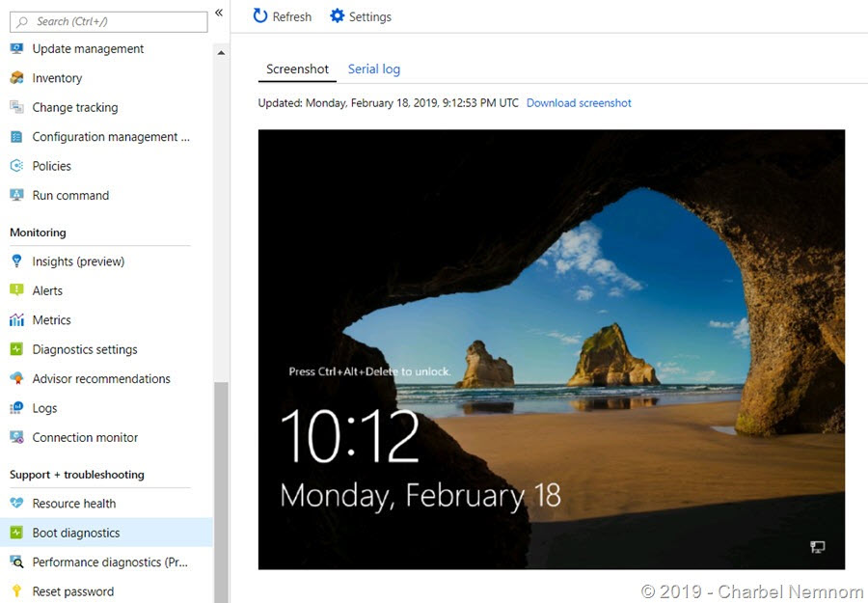
Task: Click the VM lock screen screenshot
Action: click(552, 349)
